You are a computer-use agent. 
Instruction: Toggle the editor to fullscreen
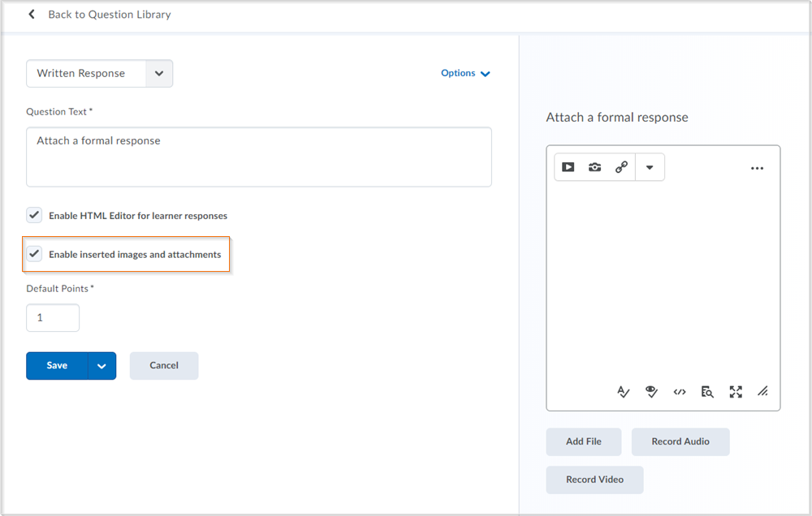[x=736, y=392]
